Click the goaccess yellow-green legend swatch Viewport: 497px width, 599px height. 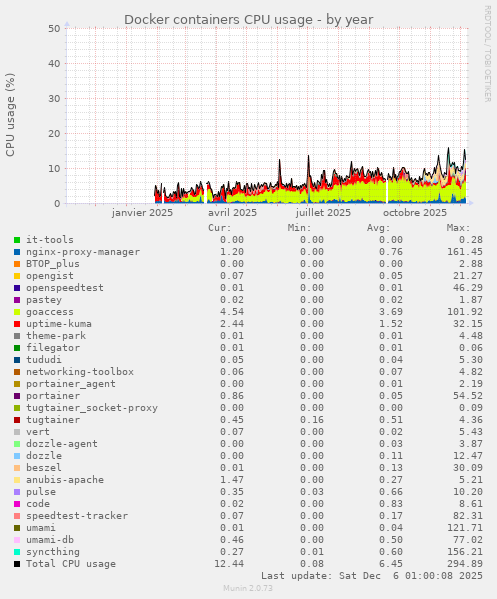pos(17,312)
